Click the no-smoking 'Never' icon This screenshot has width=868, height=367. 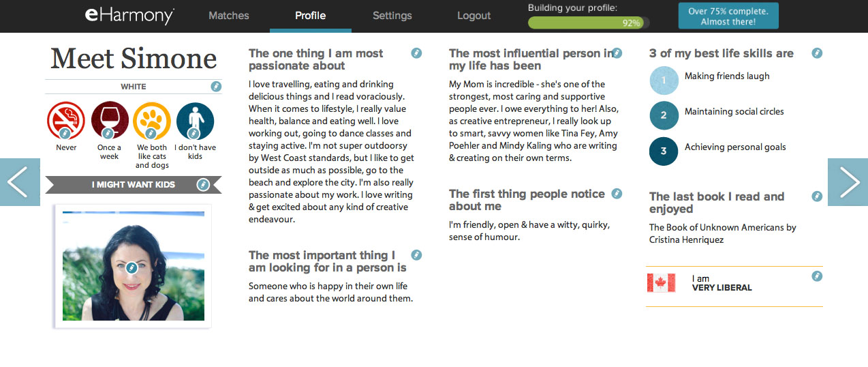65,121
